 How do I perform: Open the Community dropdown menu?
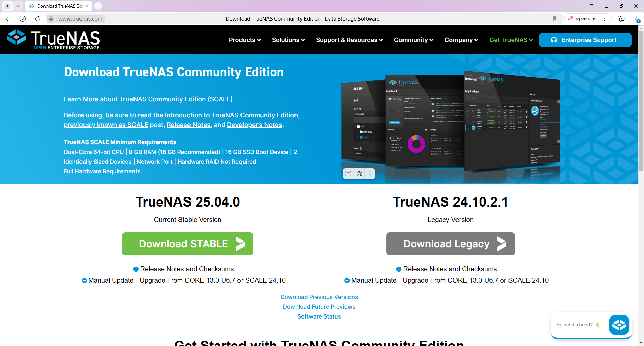(414, 40)
